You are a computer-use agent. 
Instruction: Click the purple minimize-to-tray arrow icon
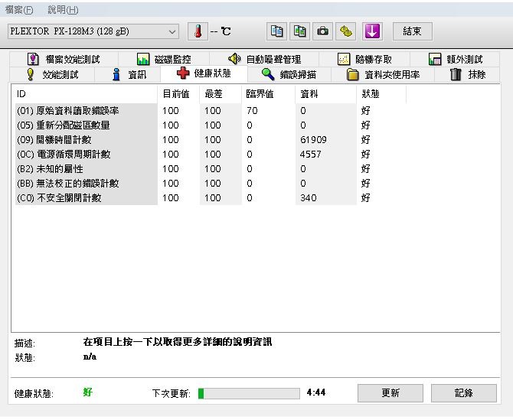pos(372,31)
